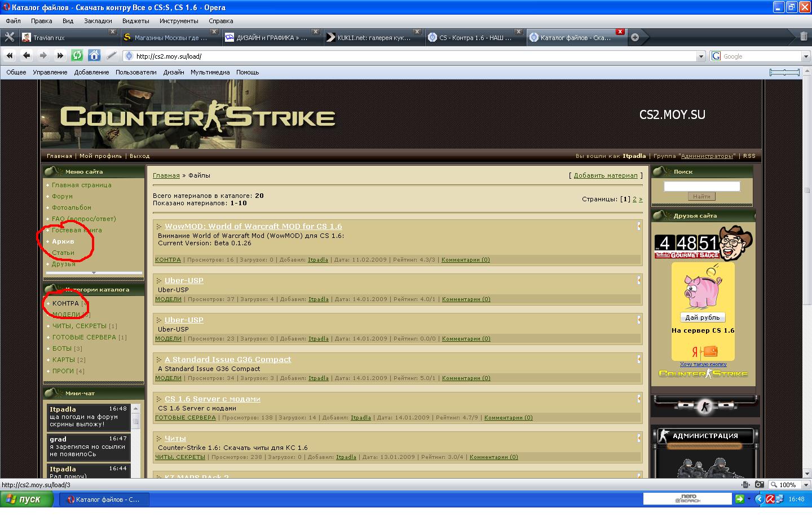Click the Reload page icon
The image size is (812, 530).
click(x=77, y=55)
